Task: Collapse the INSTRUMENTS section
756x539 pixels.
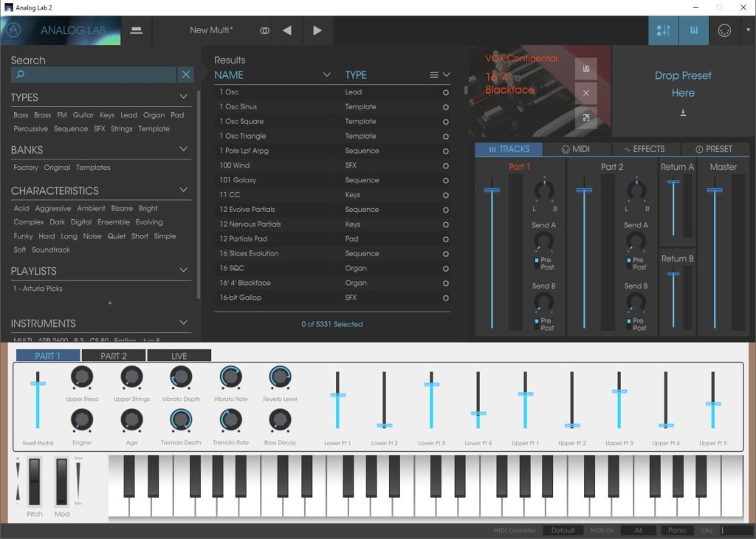Action: pos(183,322)
